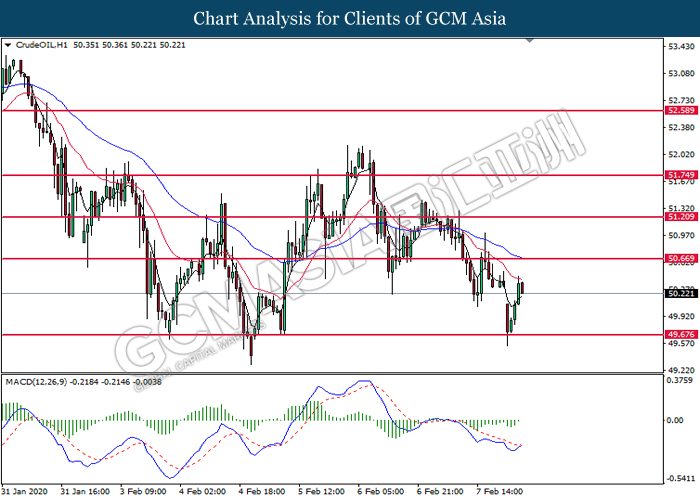Click the 52.589 red price tag
700x500 pixels.
point(679,111)
